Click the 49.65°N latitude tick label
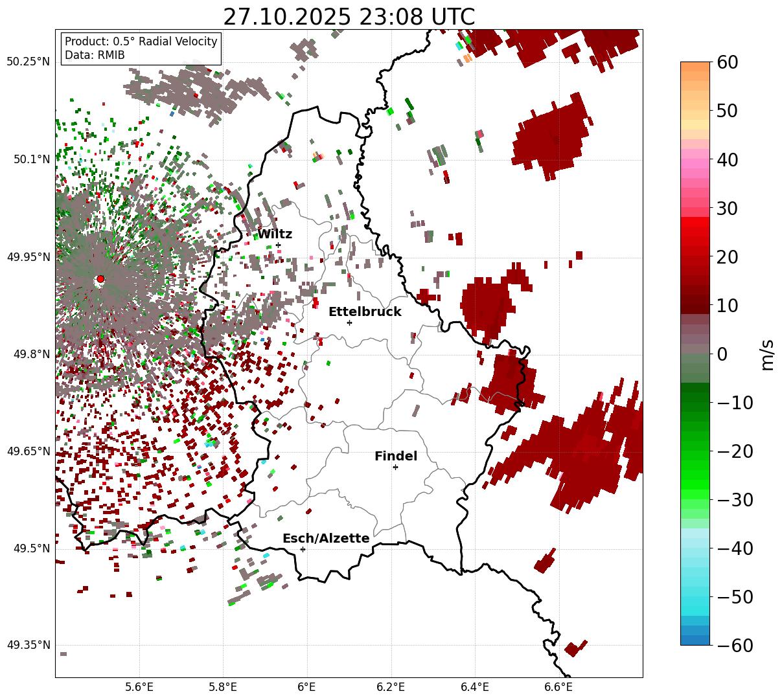This screenshot has height=700, width=782. 29,451
